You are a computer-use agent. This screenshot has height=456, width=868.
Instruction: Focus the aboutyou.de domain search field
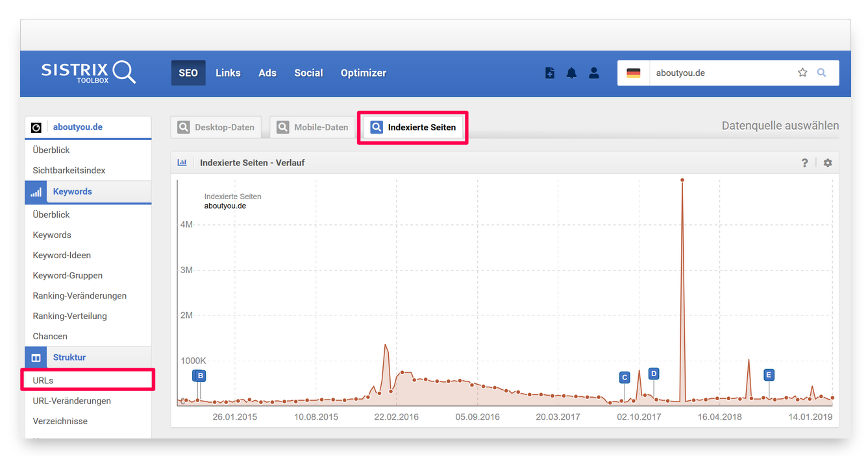click(x=721, y=73)
